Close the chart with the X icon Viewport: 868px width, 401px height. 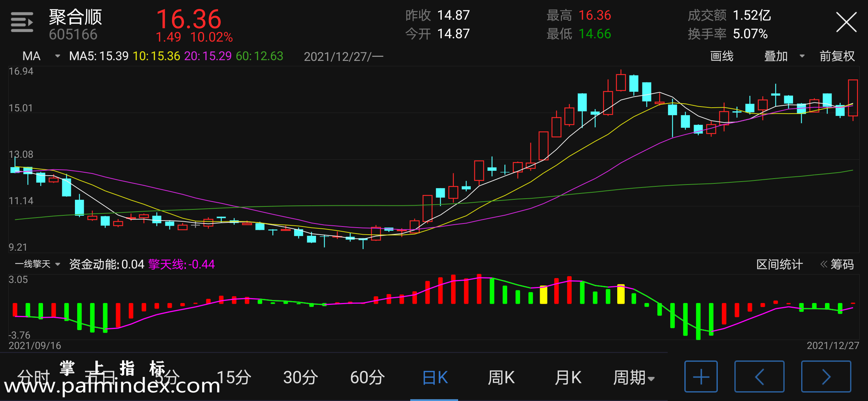[x=846, y=22]
